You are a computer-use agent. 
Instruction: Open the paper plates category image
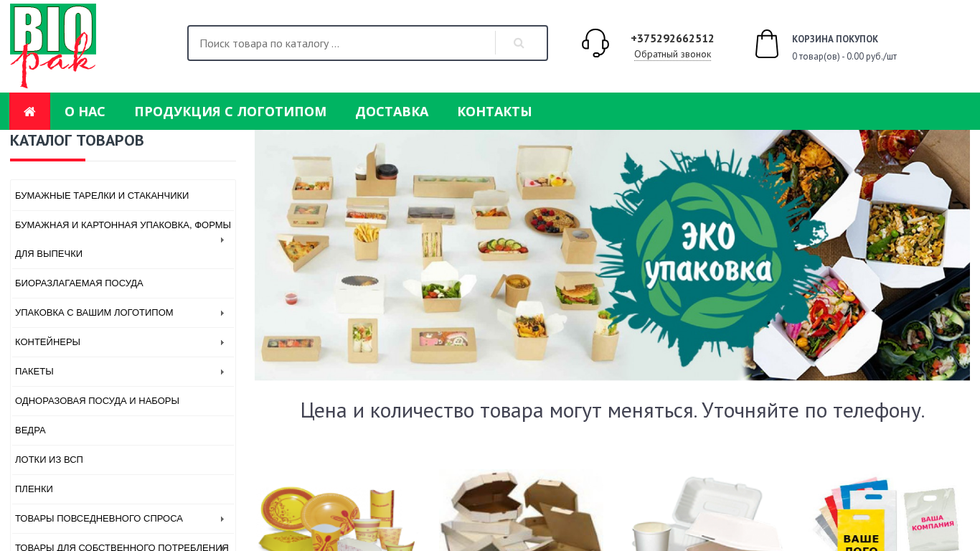coord(337,511)
